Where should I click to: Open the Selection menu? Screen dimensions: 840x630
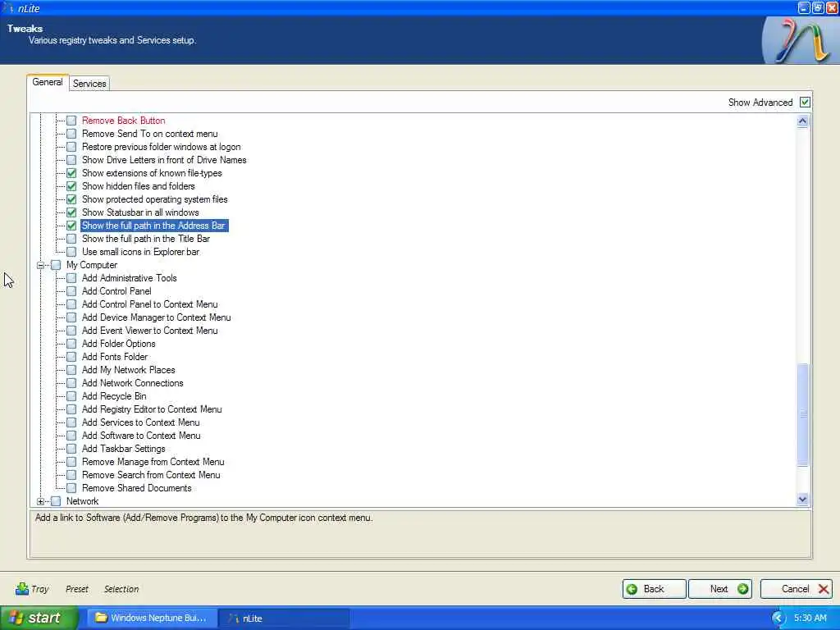[121, 589]
